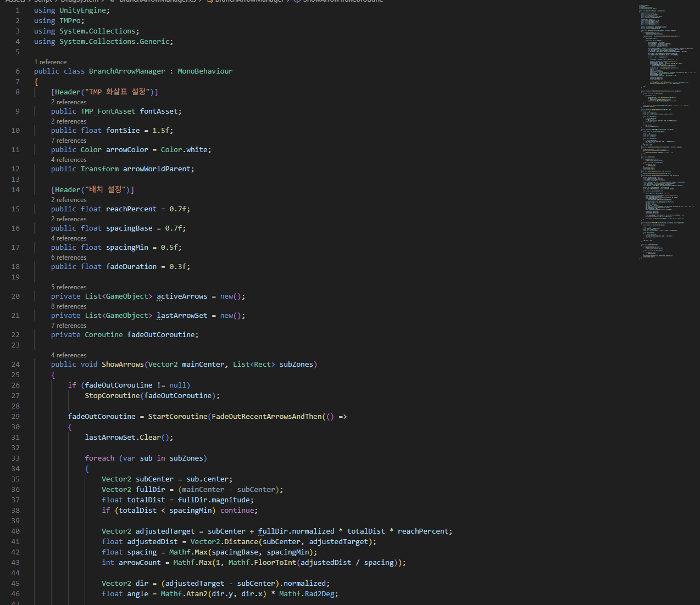Viewport: 700px width, 605px height.
Task: Open '5 references' CodeLens above activeArrows declaration
Action: point(69,287)
